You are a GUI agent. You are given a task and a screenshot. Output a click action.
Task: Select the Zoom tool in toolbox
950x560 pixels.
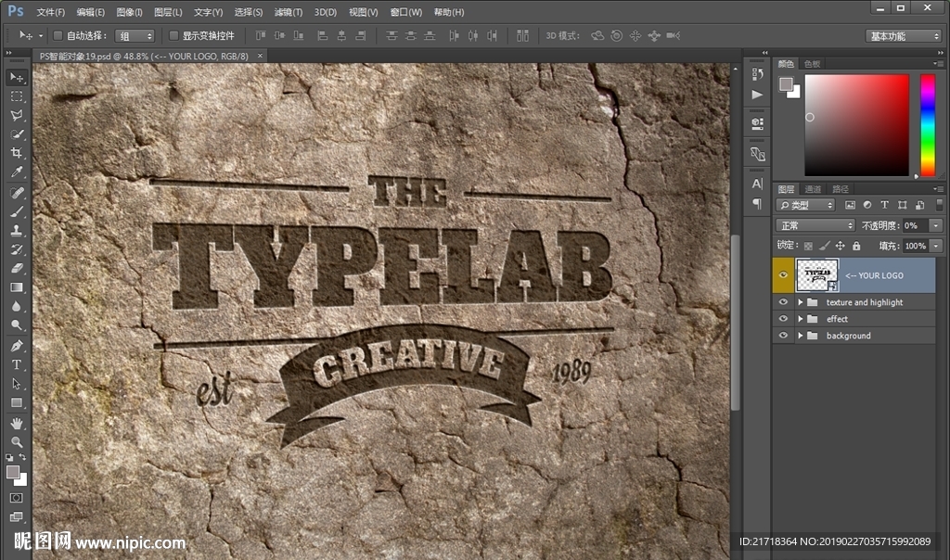[17, 441]
